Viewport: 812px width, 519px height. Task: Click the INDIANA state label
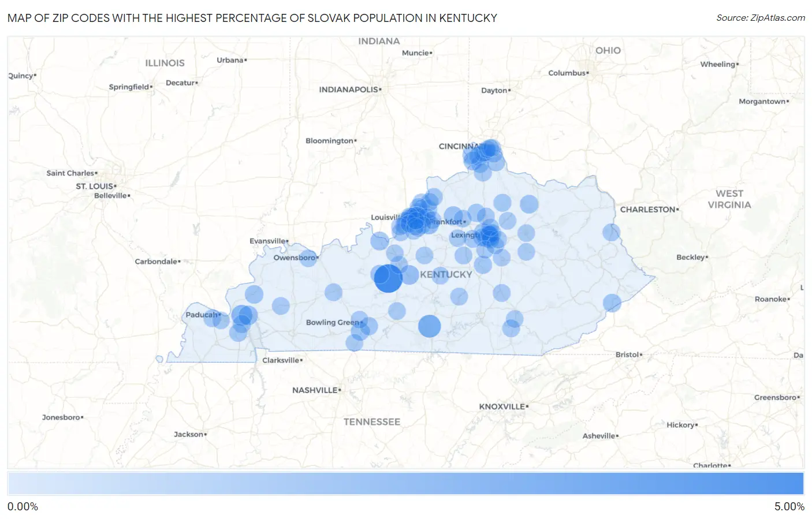(x=379, y=41)
